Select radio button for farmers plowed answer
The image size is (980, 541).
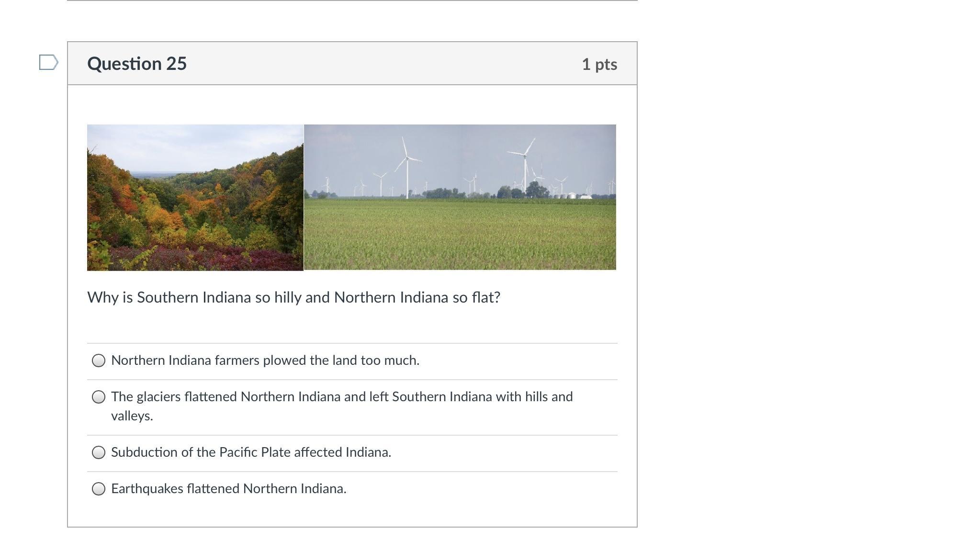tap(99, 361)
